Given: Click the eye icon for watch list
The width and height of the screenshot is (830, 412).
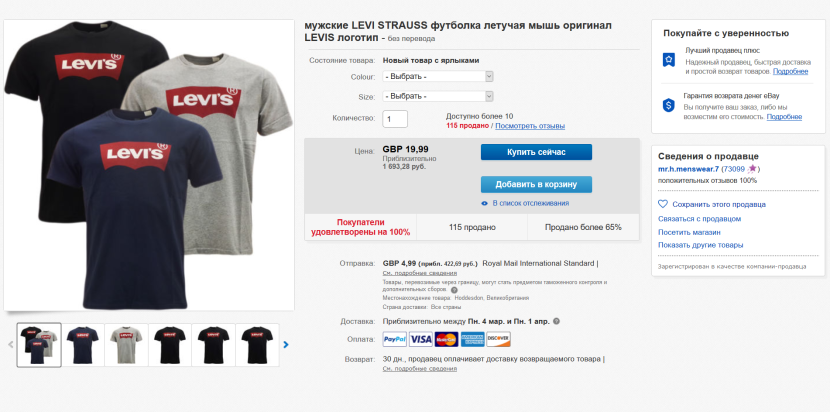Looking at the screenshot, I should pos(484,203).
